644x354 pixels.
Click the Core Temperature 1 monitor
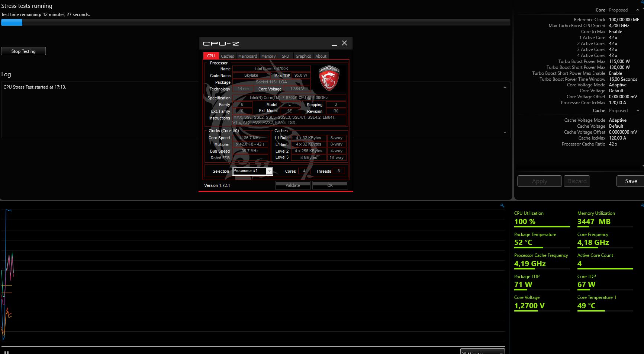click(605, 303)
